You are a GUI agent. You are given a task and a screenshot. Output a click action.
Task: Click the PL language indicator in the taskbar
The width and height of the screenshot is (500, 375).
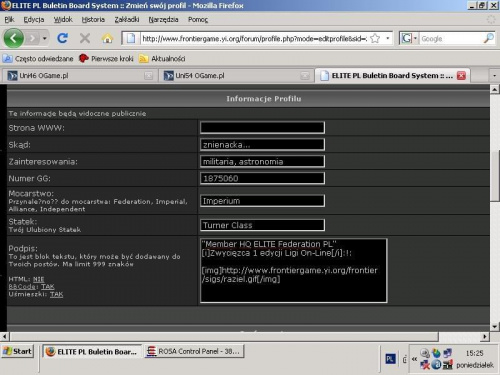coord(390,359)
